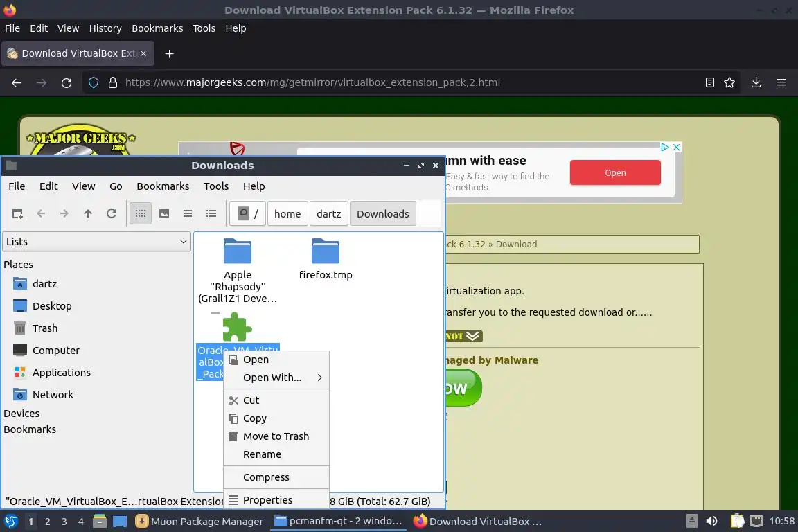Open the dartz path segment
798x532 pixels.
pos(329,214)
